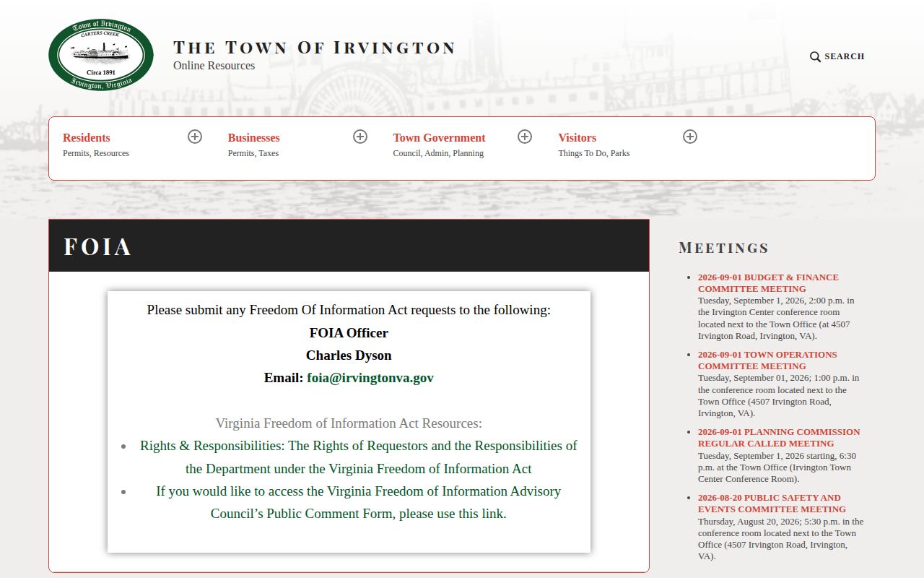Open Budget & Finance Committee Meeting link

click(x=768, y=282)
